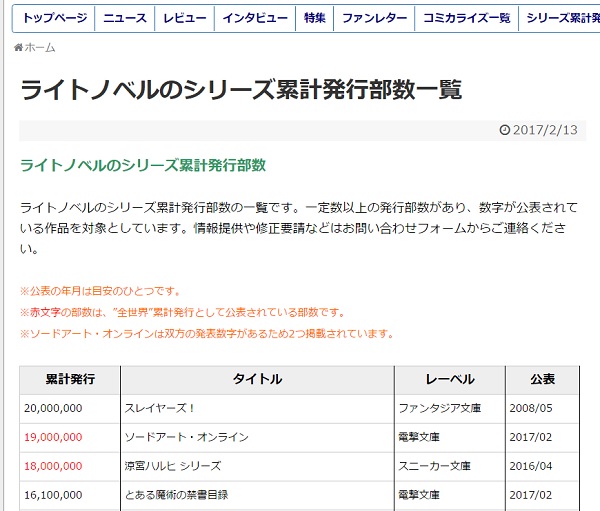Open the コミカライズ一覧 menu item
Image resolution: width=600 pixels, height=511 pixels.
[x=466, y=18]
